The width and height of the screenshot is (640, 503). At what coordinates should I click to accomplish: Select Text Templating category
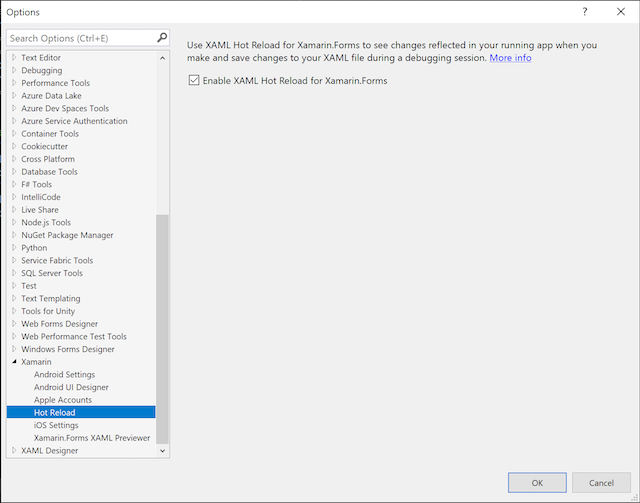point(51,298)
